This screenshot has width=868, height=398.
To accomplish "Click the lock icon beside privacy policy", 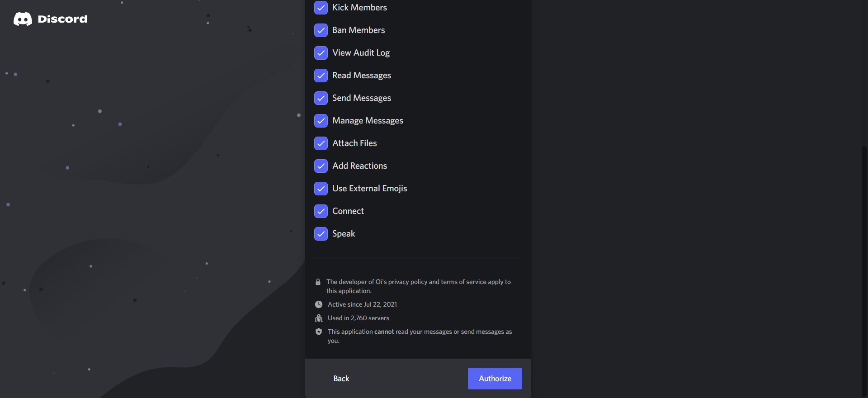I will [318, 282].
